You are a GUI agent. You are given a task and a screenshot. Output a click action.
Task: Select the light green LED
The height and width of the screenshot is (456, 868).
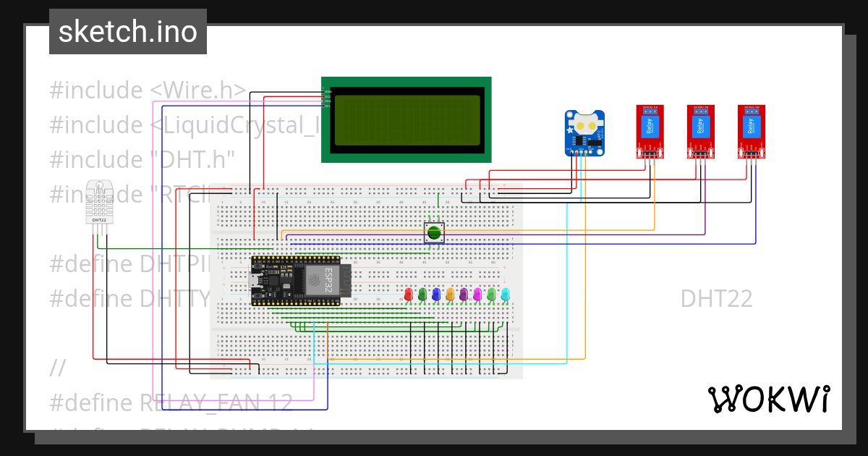click(x=491, y=295)
